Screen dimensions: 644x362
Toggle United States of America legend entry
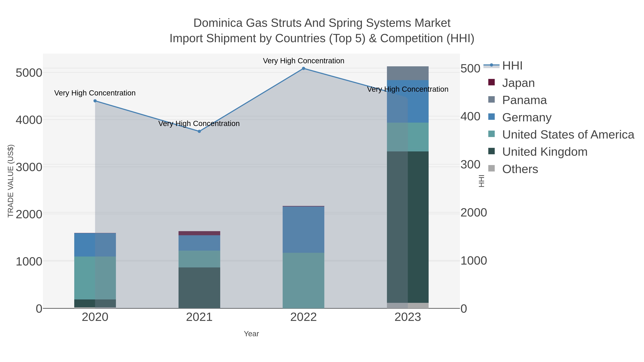(561, 135)
